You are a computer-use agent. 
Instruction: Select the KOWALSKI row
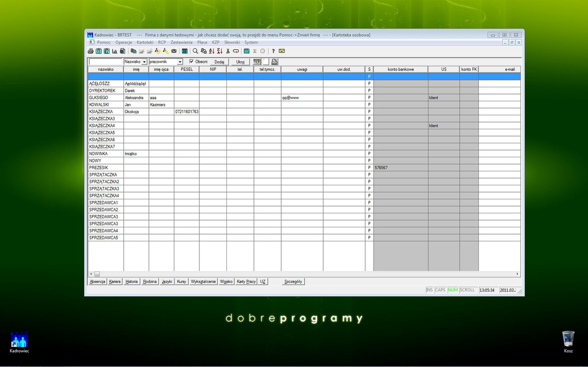click(304, 105)
